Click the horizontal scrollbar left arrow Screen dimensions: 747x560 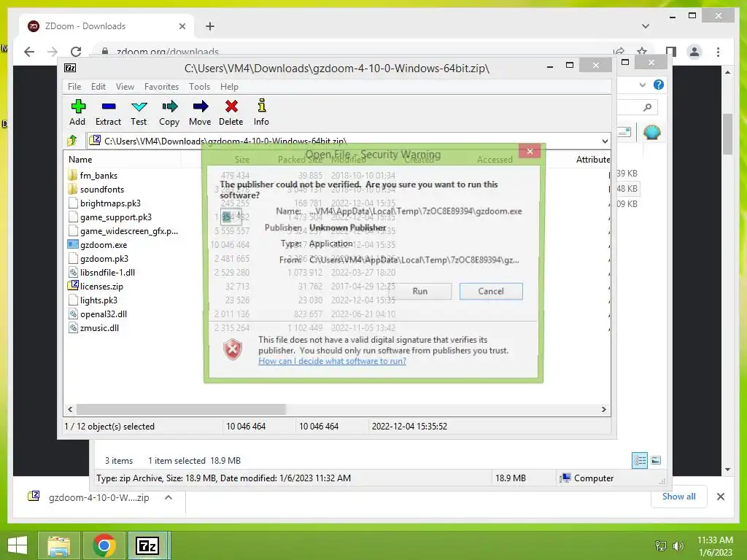point(71,410)
